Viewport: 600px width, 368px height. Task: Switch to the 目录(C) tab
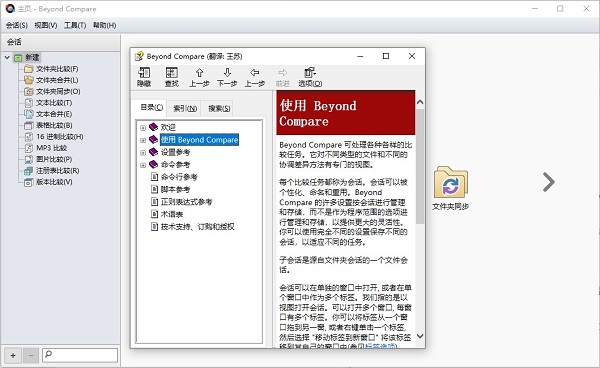(x=152, y=107)
